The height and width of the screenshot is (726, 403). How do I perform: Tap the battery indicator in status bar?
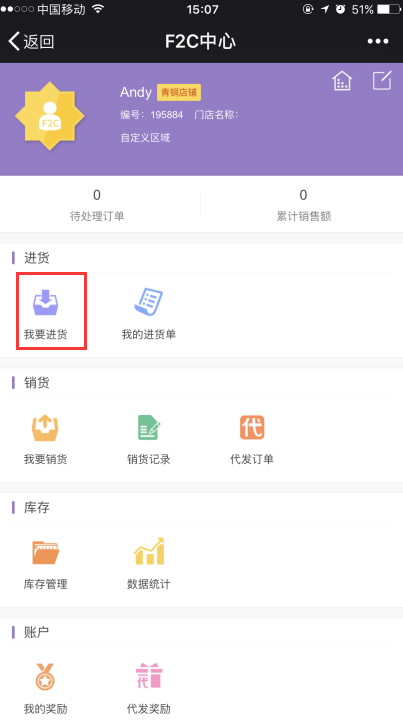(389, 9)
